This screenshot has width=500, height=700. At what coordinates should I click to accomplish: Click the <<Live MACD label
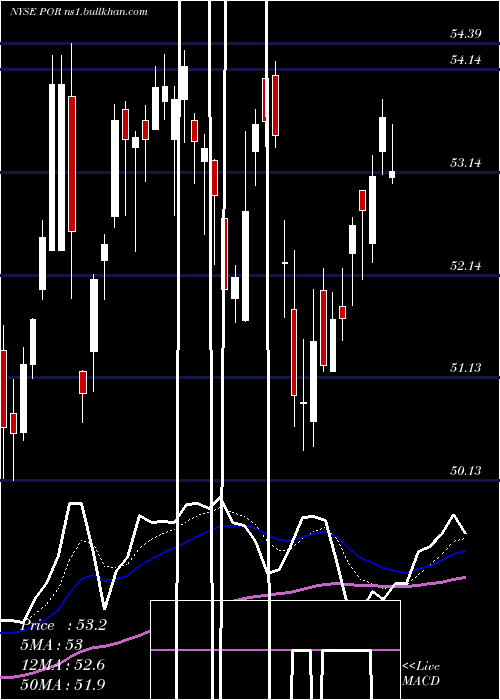(x=421, y=673)
